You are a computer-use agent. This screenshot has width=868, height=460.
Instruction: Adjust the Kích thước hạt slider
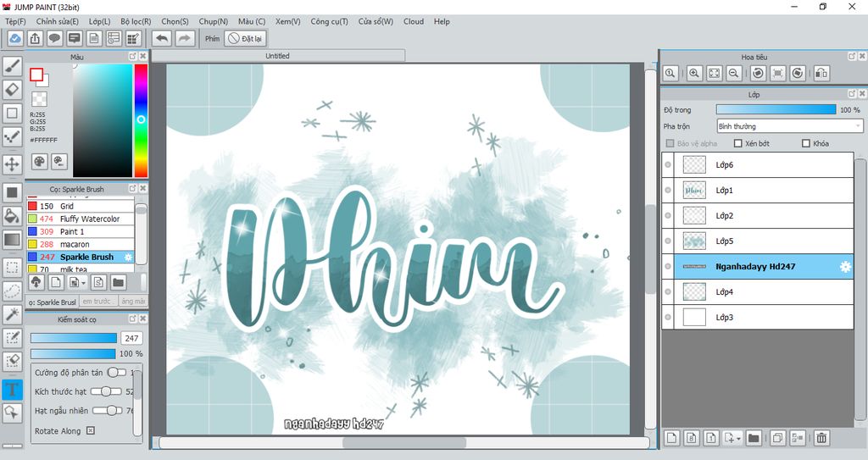coord(106,391)
